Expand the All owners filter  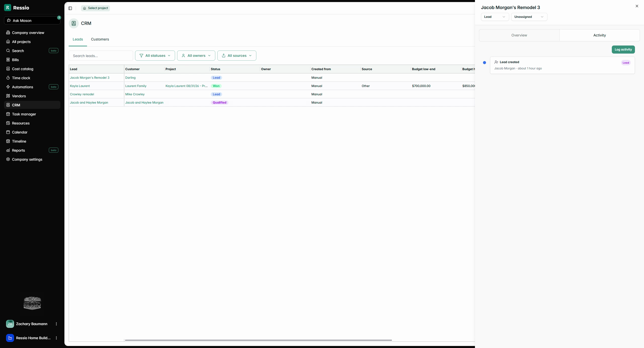196,56
